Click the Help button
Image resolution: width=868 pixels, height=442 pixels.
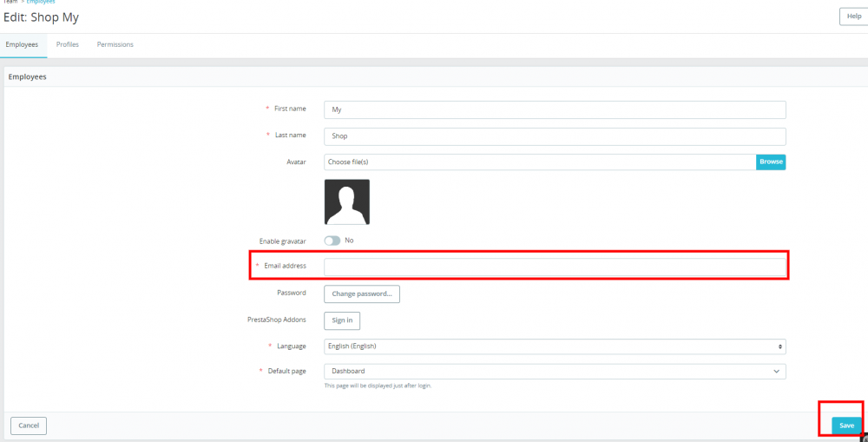coord(853,16)
